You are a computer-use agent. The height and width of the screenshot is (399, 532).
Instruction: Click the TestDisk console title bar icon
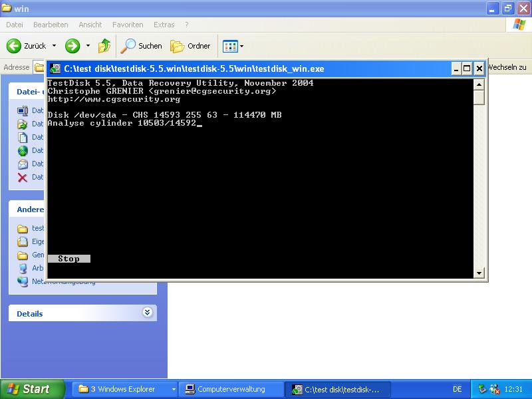point(55,68)
